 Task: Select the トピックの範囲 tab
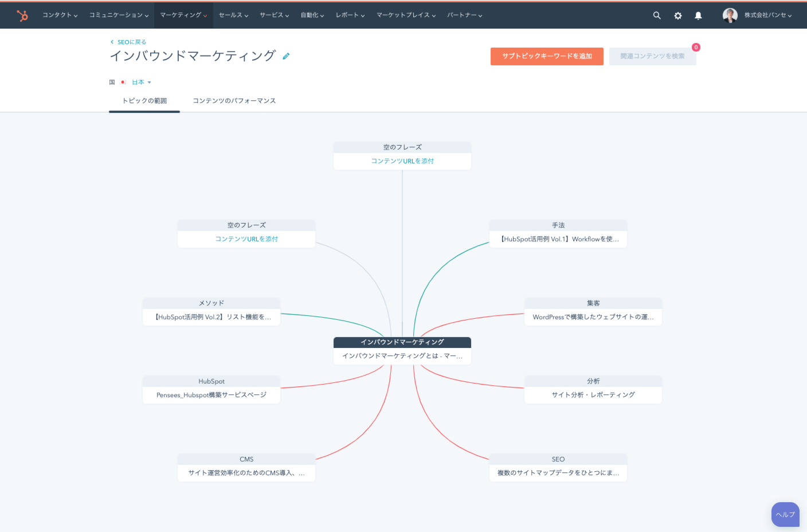tap(144, 101)
